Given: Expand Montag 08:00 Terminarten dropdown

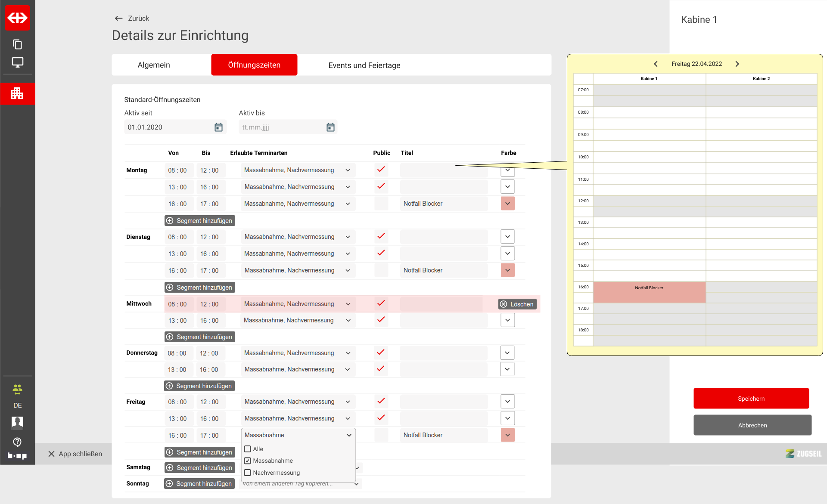Looking at the screenshot, I should 348,170.
